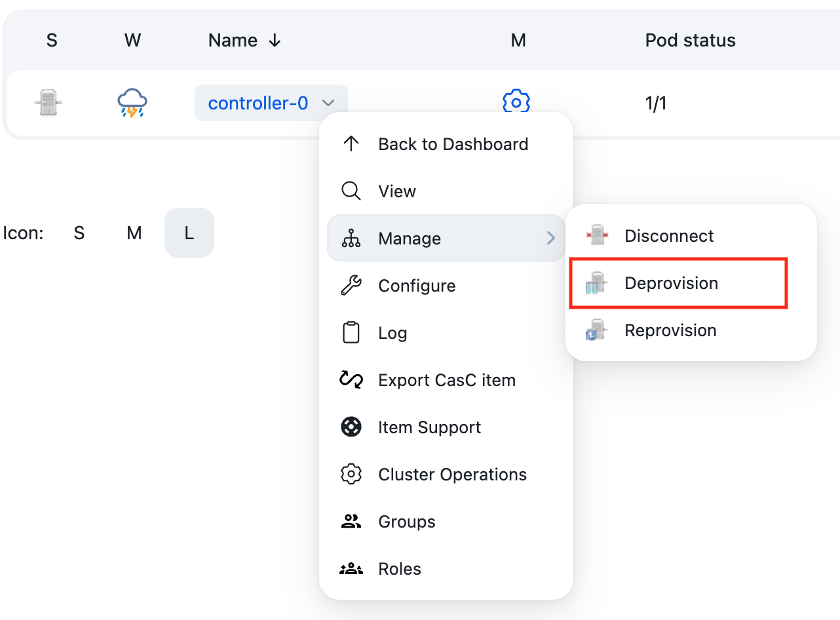This screenshot has height=620, width=840.
Task: Click the controller-0 server status icon
Action: (x=48, y=103)
